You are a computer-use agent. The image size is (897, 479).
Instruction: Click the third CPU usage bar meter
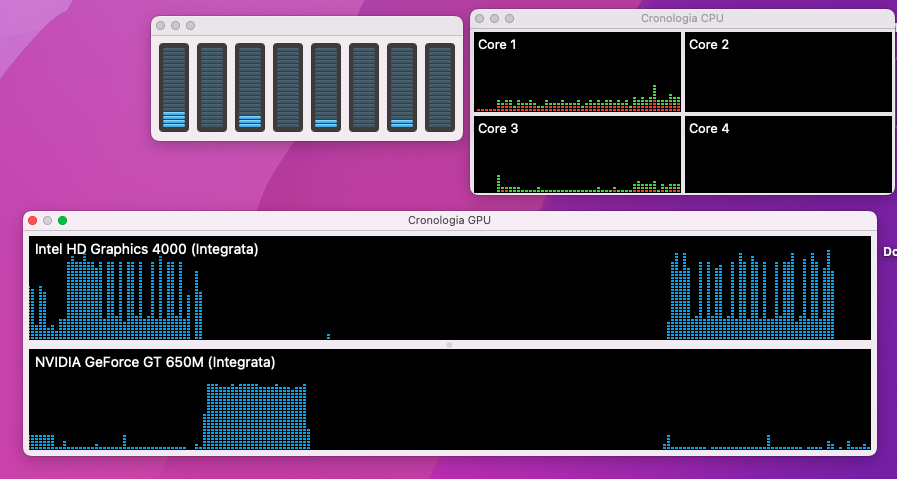tap(250, 87)
